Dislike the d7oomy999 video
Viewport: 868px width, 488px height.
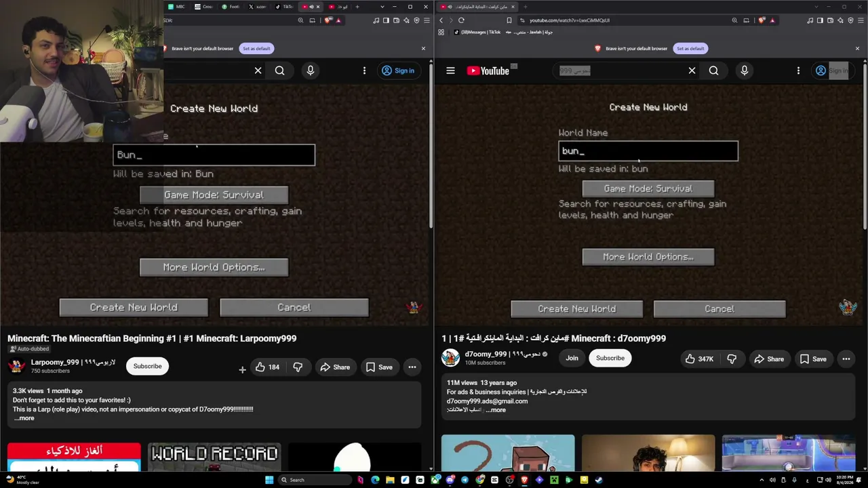[x=732, y=359]
